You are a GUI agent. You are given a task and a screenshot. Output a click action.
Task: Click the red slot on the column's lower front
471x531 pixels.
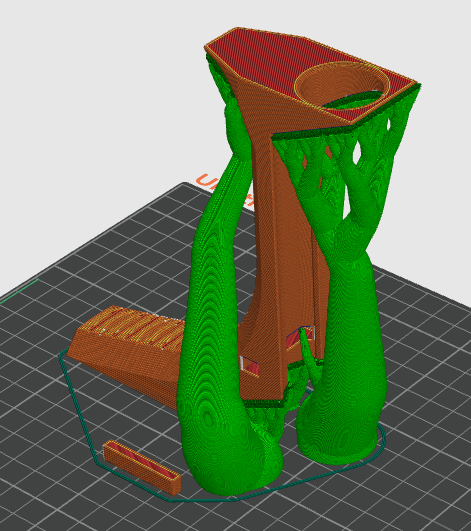pos(250,366)
